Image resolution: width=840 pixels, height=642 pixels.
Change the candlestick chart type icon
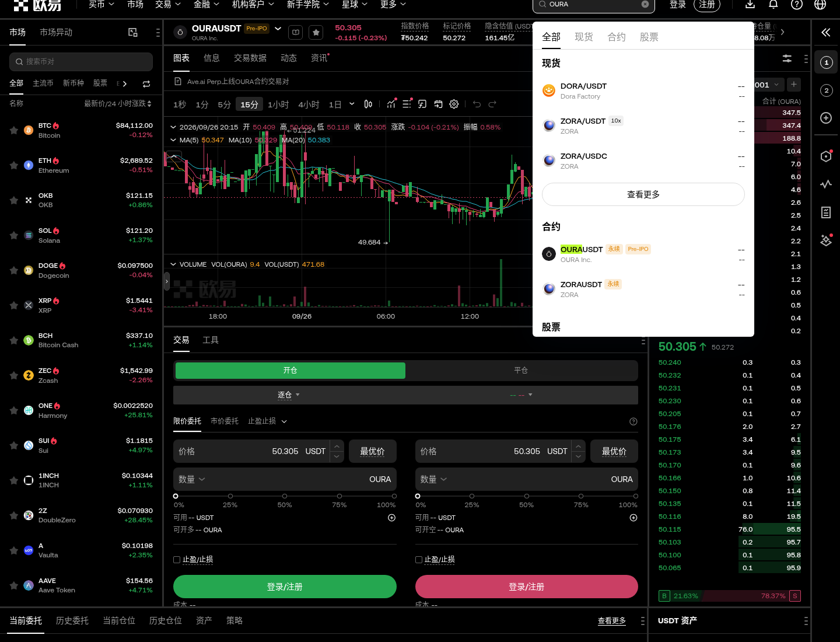click(368, 104)
